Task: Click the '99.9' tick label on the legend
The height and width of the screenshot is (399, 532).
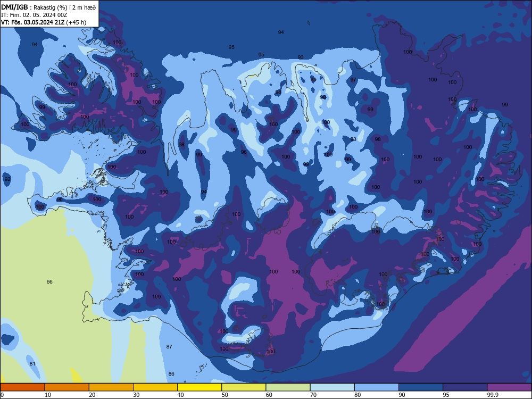Action: coord(492,395)
